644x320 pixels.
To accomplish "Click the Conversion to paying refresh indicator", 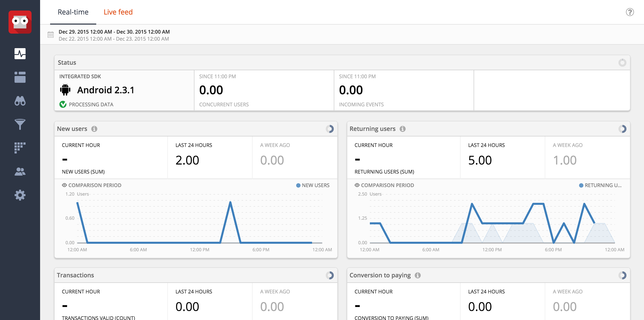I will tap(622, 275).
